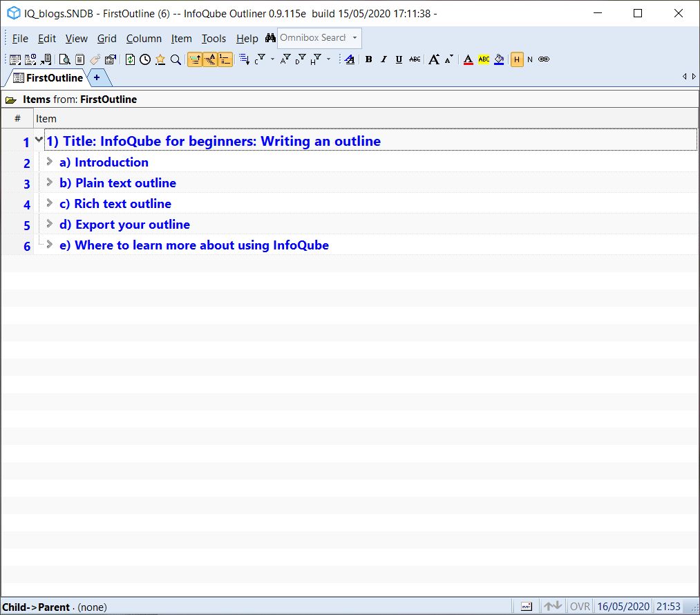Select the 'a) Introduction' row text
700x615 pixels.
(104, 162)
